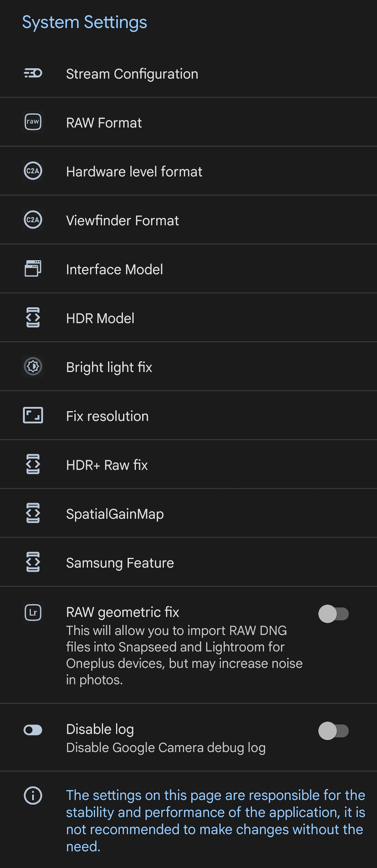Tap the C2A icon next to Viewfinder Format
This screenshot has width=377, height=868.
coord(33,220)
